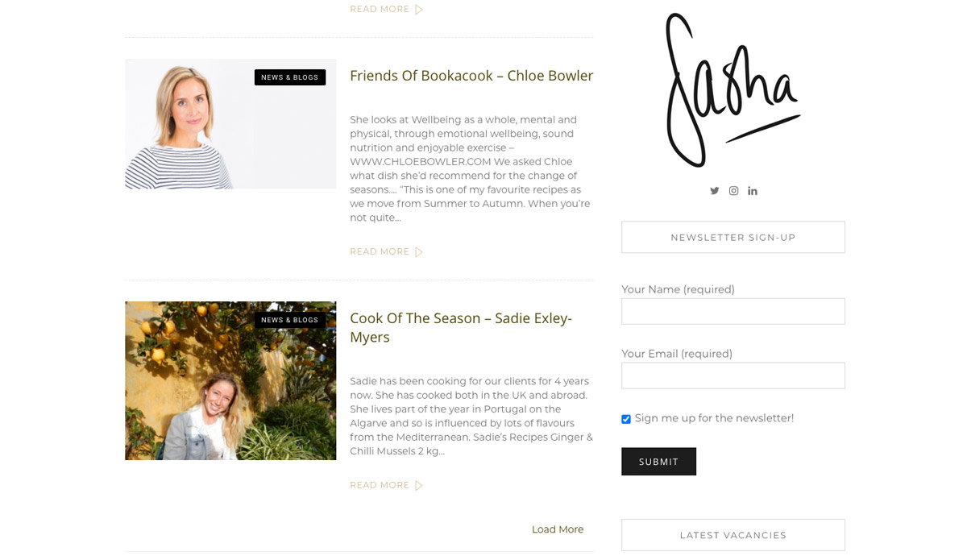The height and width of the screenshot is (560, 967).
Task: Open the LinkedIn social icon
Action: (753, 191)
